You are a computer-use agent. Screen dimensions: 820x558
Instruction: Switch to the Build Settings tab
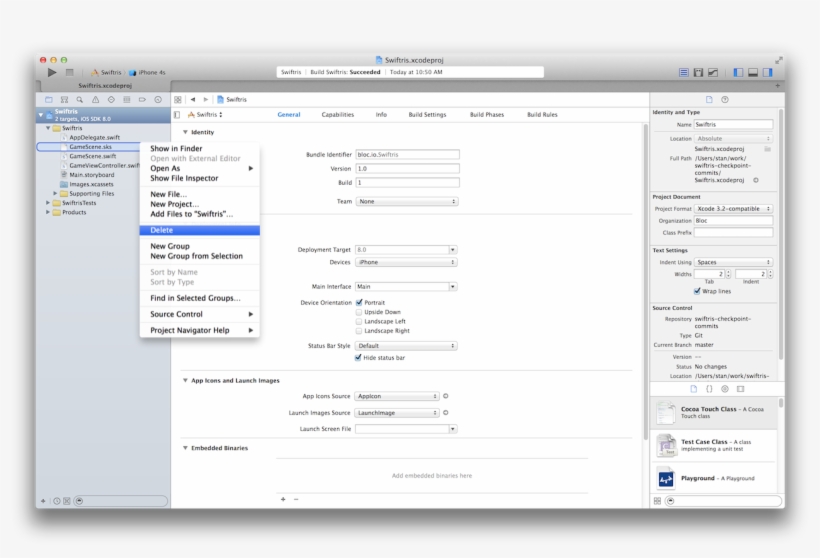click(x=427, y=115)
